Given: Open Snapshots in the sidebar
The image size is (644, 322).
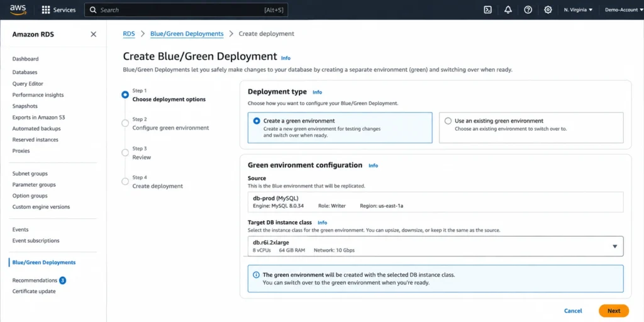Looking at the screenshot, I should (x=25, y=106).
